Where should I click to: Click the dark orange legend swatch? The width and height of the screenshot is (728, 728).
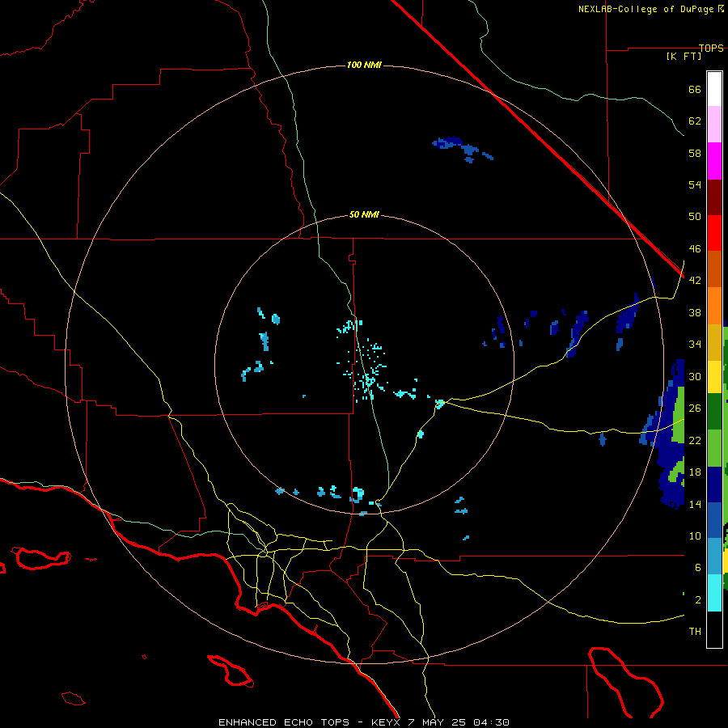tap(714, 269)
